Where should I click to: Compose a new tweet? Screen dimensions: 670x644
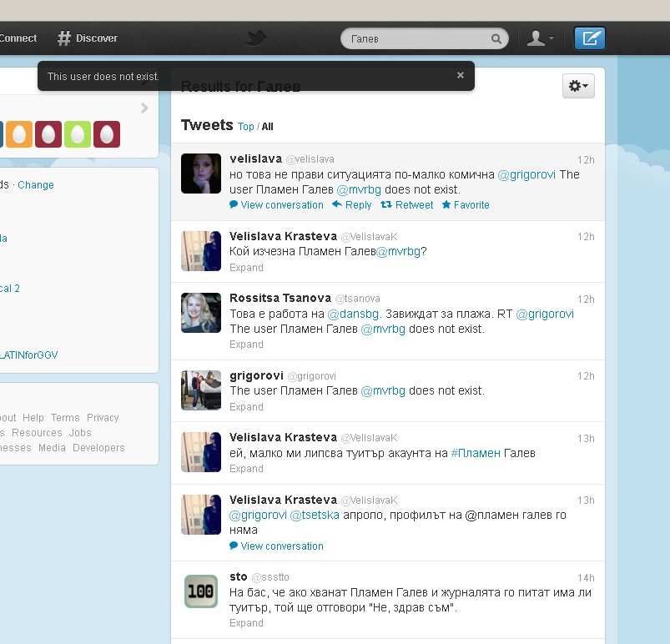pyautogui.click(x=589, y=38)
